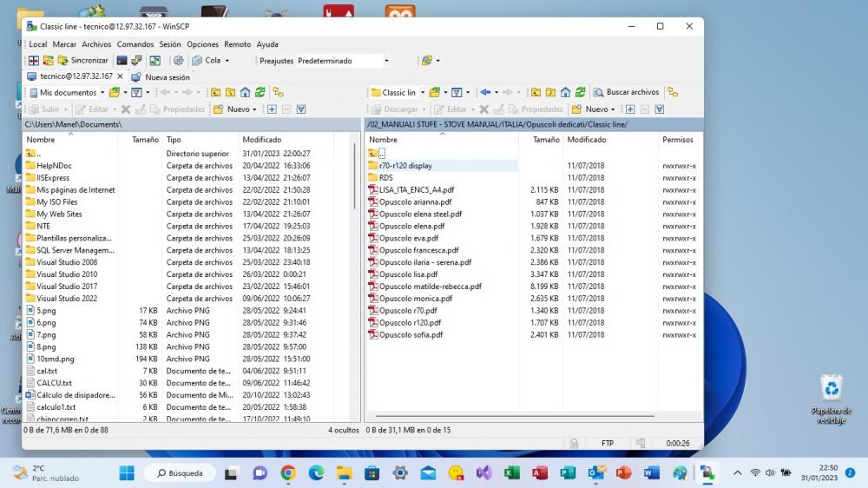Click the remote home directory icon
The height and width of the screenshot is (488, 868).
pyautogui.click(x=565, y=93)
